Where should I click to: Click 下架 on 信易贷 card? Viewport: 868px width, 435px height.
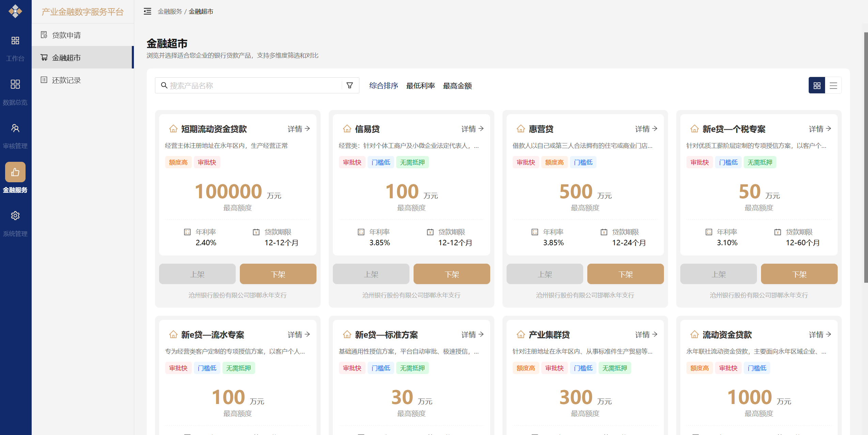coord(452,274)
